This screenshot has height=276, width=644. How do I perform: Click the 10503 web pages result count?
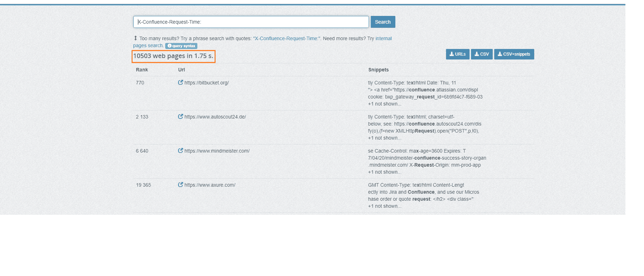pos(173,56)
